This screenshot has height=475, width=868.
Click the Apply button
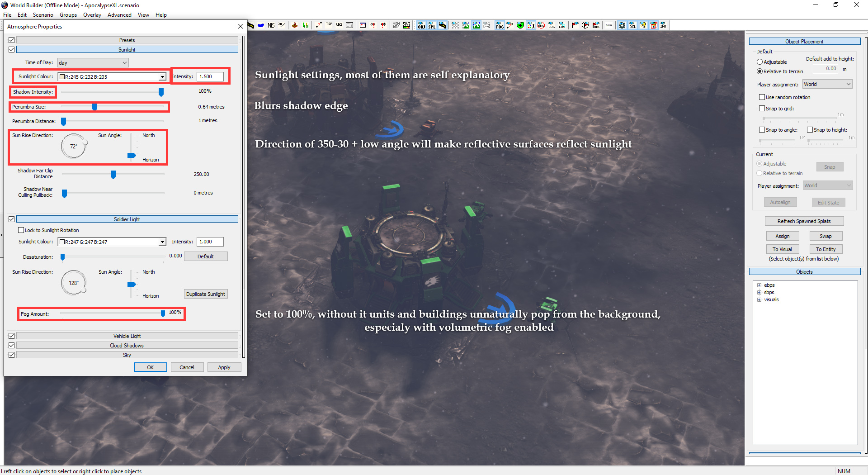224,367
